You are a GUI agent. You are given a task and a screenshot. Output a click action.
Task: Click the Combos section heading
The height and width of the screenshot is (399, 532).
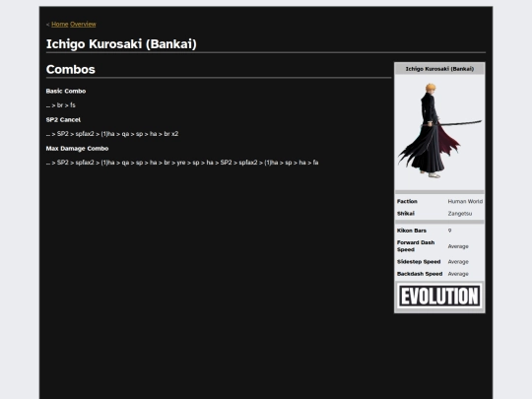[71, 70]
